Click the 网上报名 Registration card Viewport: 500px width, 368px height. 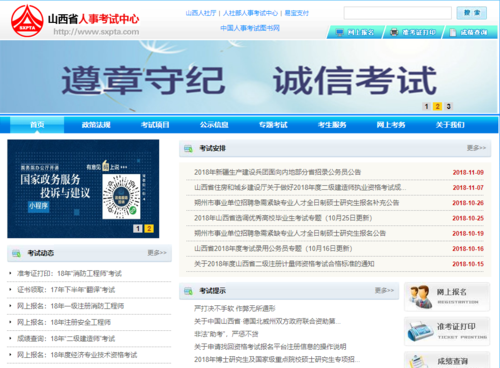pyautogui.click(x=447, y=297)
